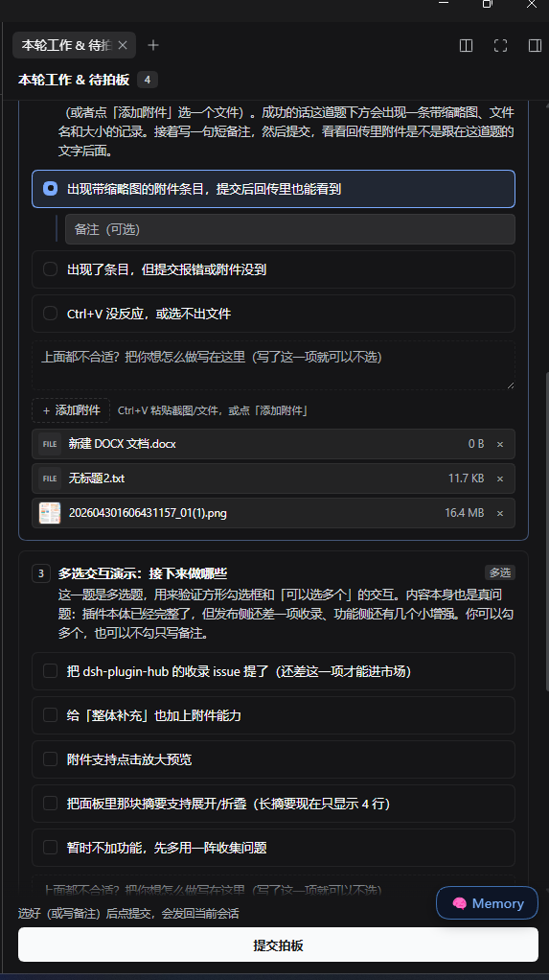
Task: Open thumbnail of 202604301606431157_01(1).png
Action: coord(50,513)
